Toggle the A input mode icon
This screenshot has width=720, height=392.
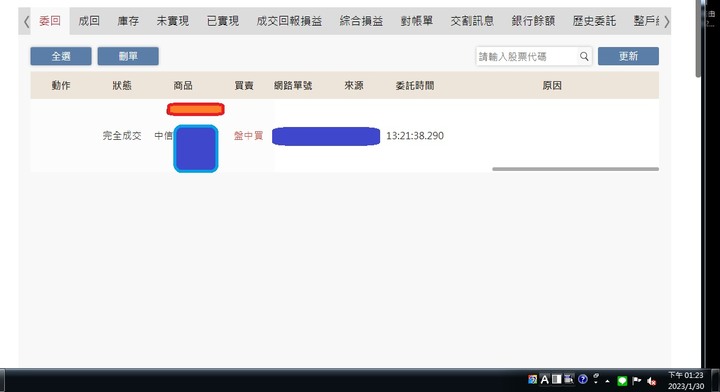545,380
